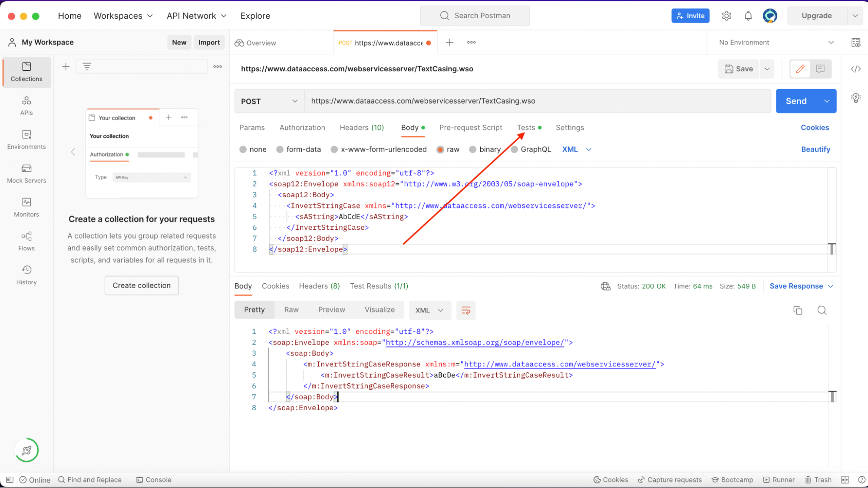
Task: Switch to the Tests tab in request
Action: click(525, 127)
